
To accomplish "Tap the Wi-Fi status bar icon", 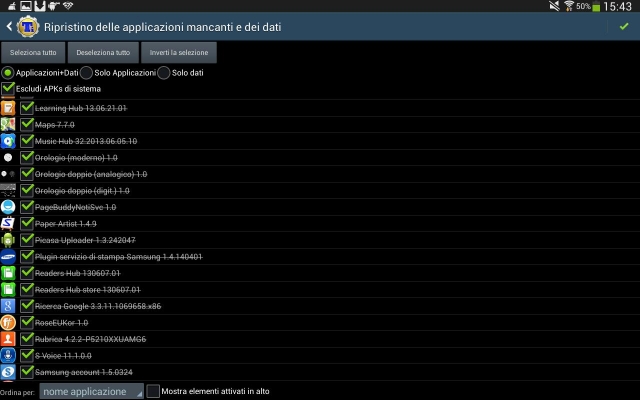I will tap(569, 6).
